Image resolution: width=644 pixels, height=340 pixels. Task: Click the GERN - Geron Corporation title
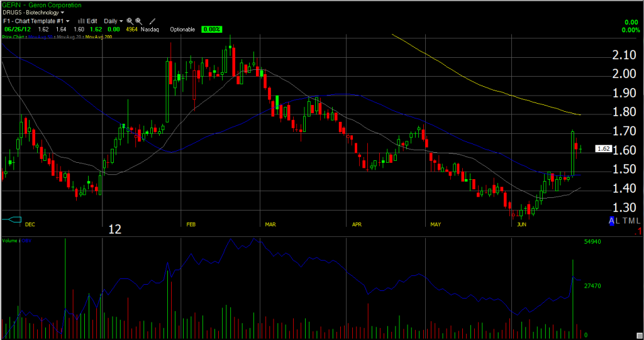[41, 4]
